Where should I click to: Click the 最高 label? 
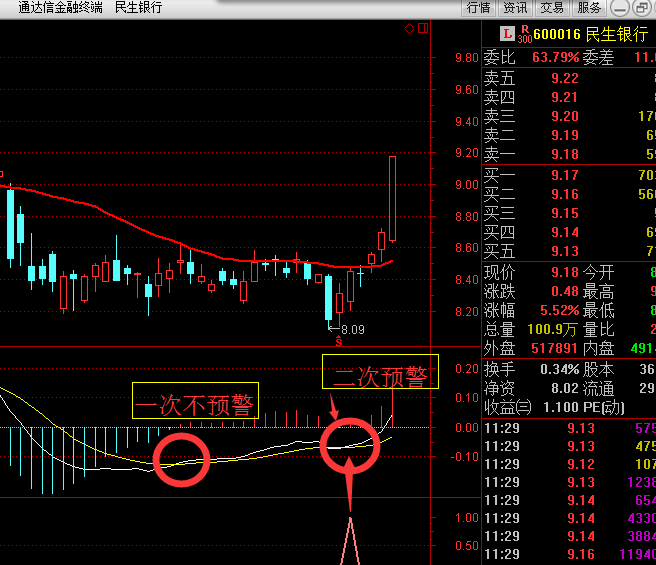(598, 291)
